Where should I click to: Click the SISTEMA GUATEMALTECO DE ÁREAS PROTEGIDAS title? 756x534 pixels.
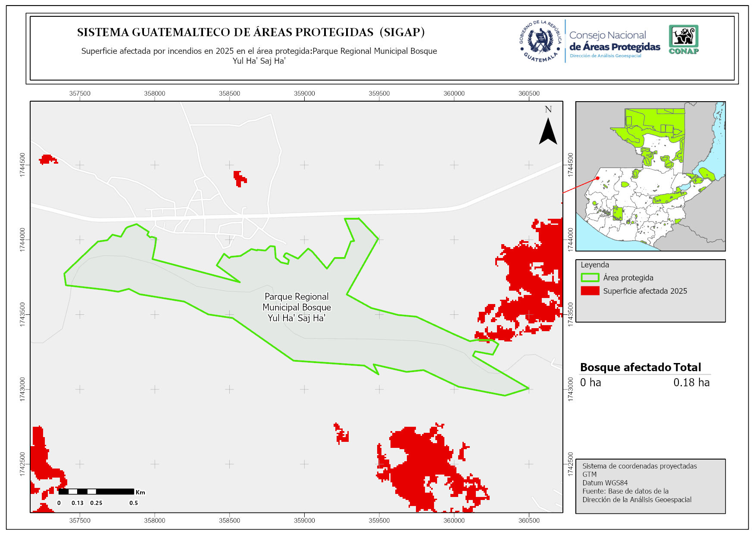click(251, 32)
